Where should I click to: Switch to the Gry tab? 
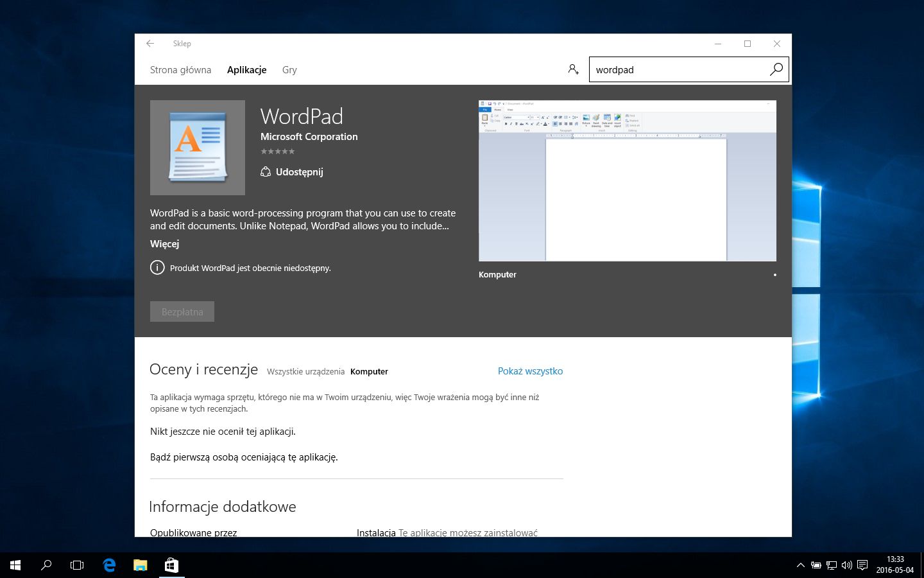[x=289, y=70]
